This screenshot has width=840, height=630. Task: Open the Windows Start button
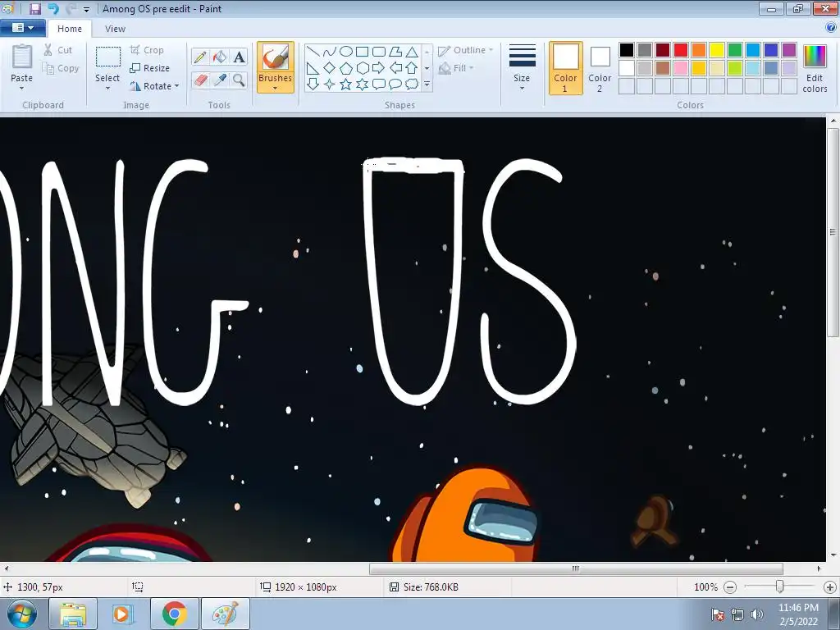click(x=22, y=614)
